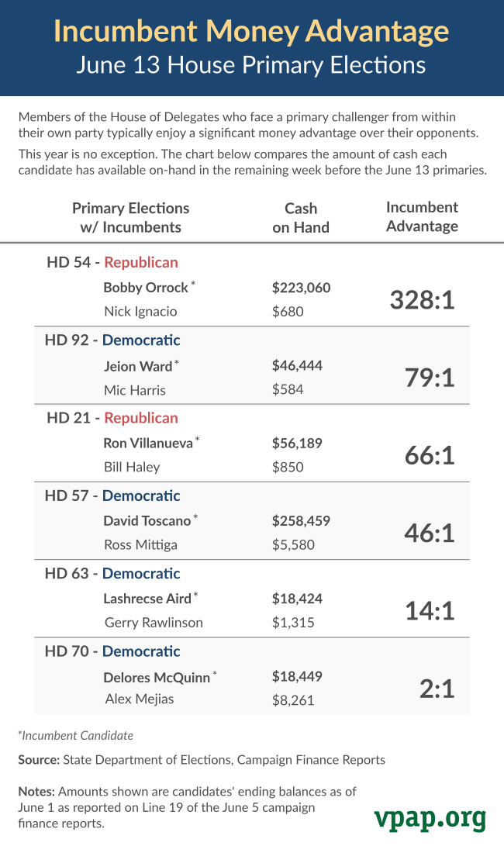Click the 2:1 advantage ratio

(437, 689)
